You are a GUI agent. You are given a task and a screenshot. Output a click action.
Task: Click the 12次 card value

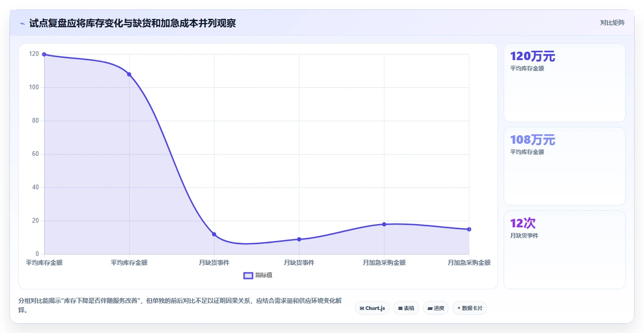[523, 224]
